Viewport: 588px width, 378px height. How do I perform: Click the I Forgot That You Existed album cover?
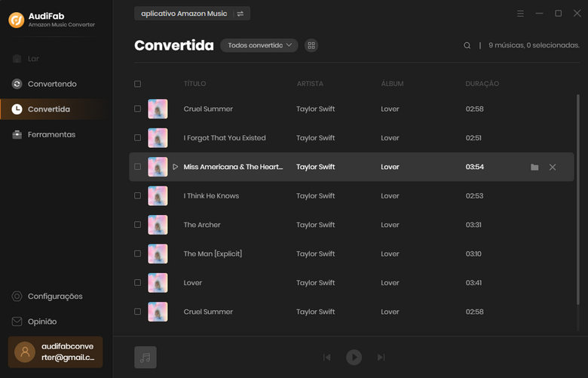coord(158,138)
